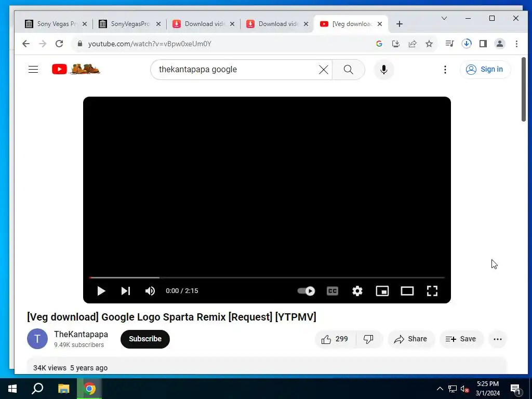View site information lock icon
Screen dimensions: 532x399
[80, 44]
